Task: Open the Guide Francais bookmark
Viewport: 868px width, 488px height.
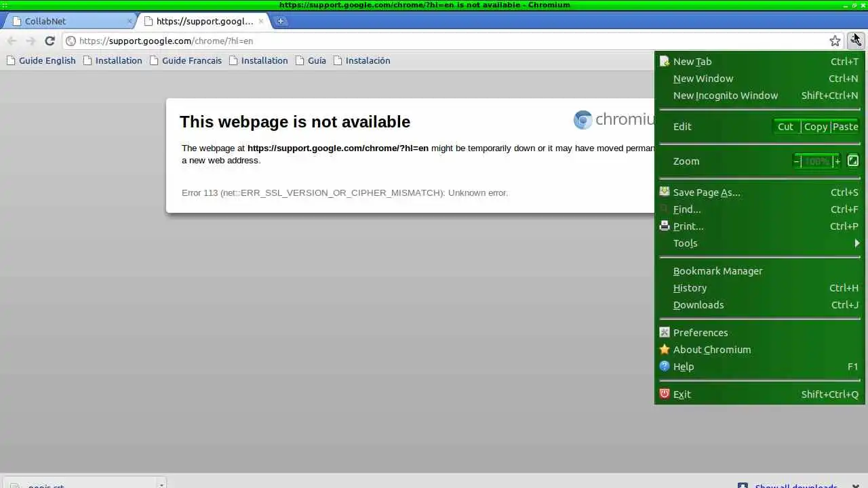Action: 185,60
